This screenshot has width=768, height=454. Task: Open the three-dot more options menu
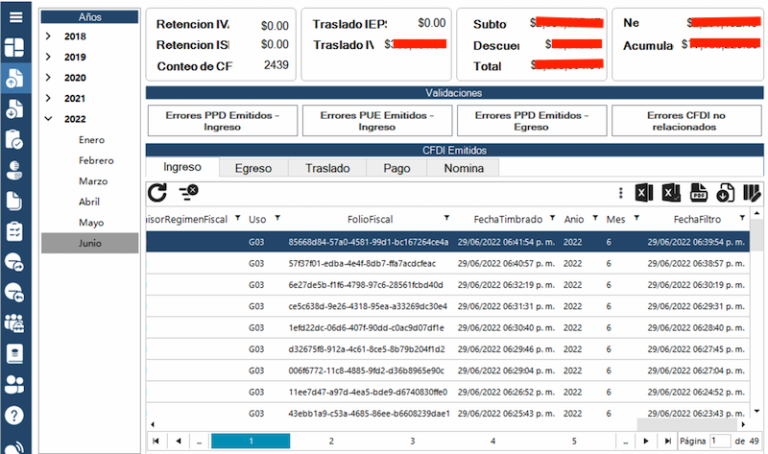click(x=621, y=193)
